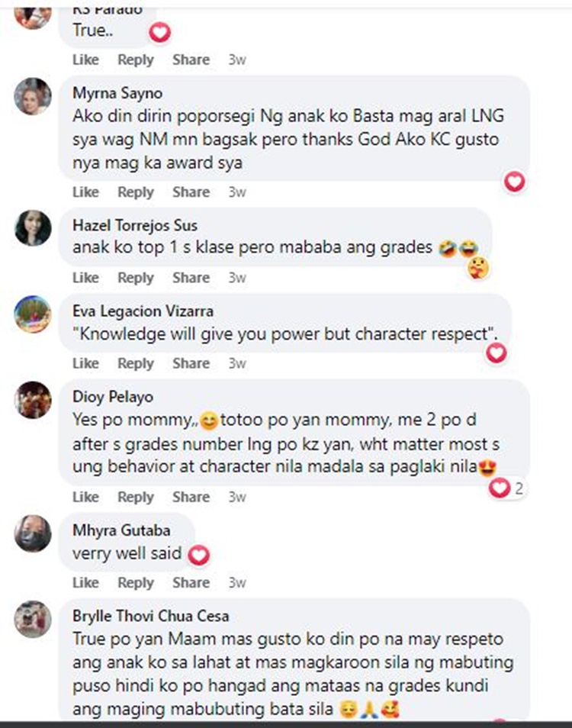Screen dimensions: 572x728
Task: Open Brylle Thovi Chua Cesa's avatar
Action: coord(33,619)
